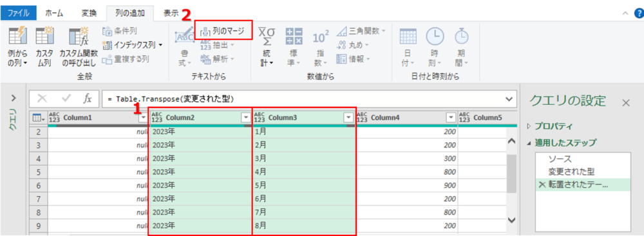This screenshot has height=236, width=644.
Task: Click the vertical scrollbar thumb
Action: pos(511,174)
